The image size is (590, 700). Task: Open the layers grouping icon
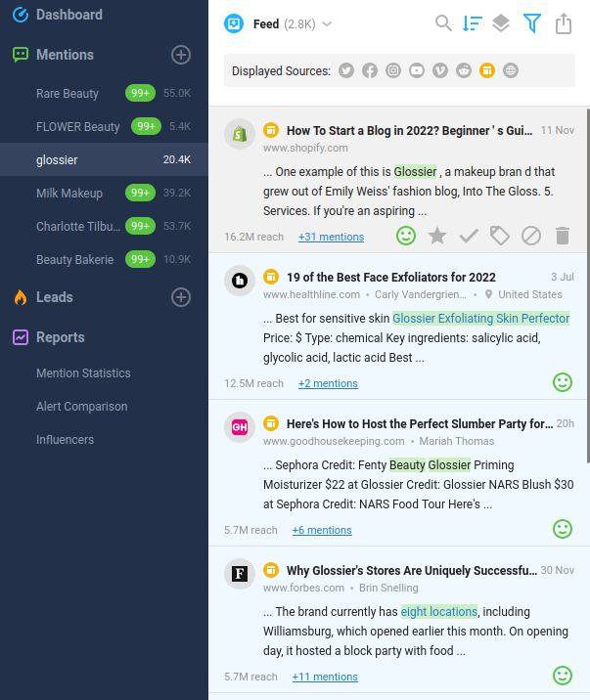pyautogui.click(x=501, y=23)
